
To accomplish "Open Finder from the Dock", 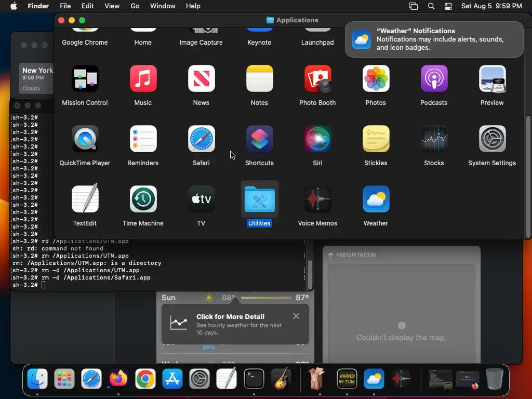I will pos(37,379).
